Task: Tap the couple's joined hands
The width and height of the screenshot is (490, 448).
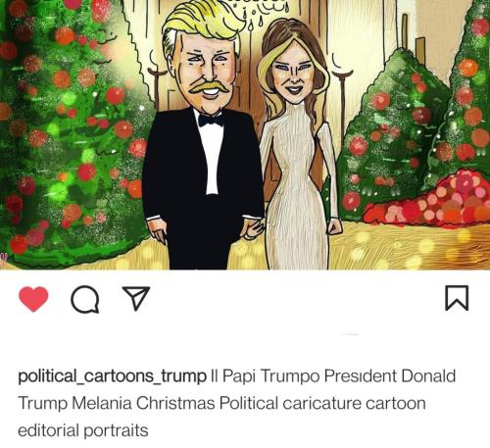Action: 257,227
